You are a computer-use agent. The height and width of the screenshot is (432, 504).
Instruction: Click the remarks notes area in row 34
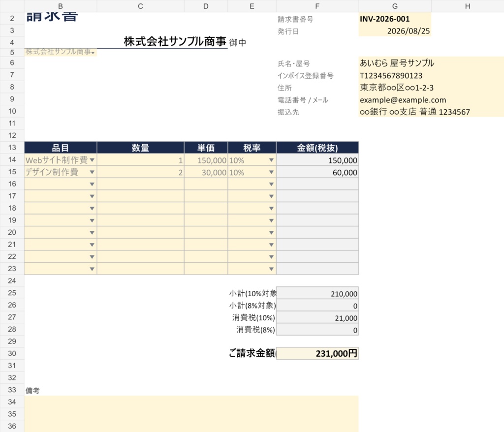click(x=191, y=402)
